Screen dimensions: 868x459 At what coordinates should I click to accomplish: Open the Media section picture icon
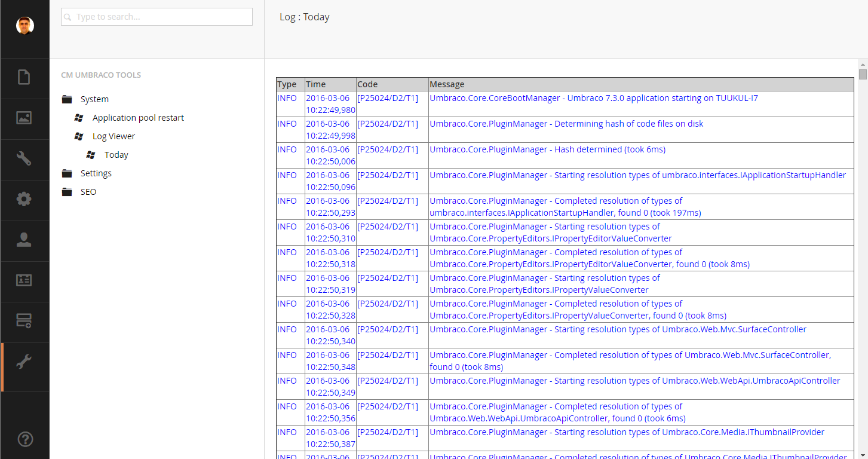tap(24, 118)
